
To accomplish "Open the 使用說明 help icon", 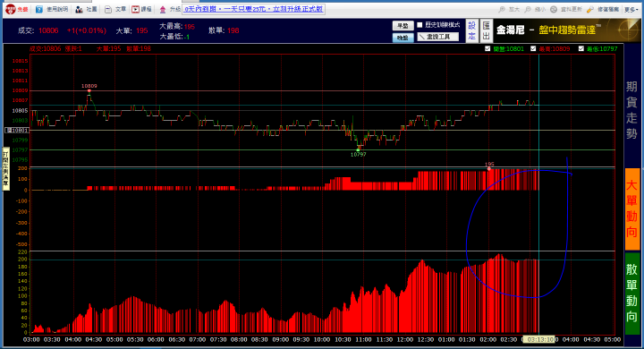I will (39, 9).
